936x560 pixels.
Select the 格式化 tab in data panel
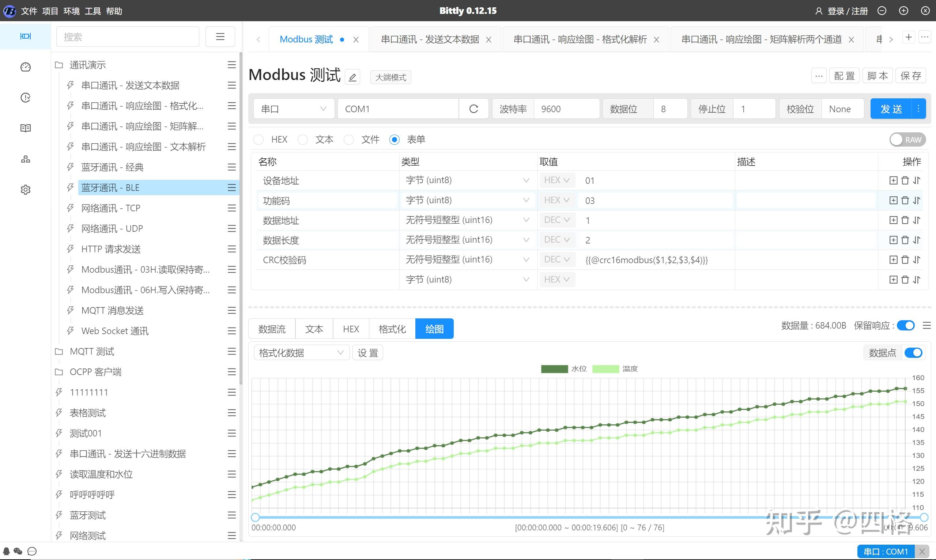pos(391,328)
